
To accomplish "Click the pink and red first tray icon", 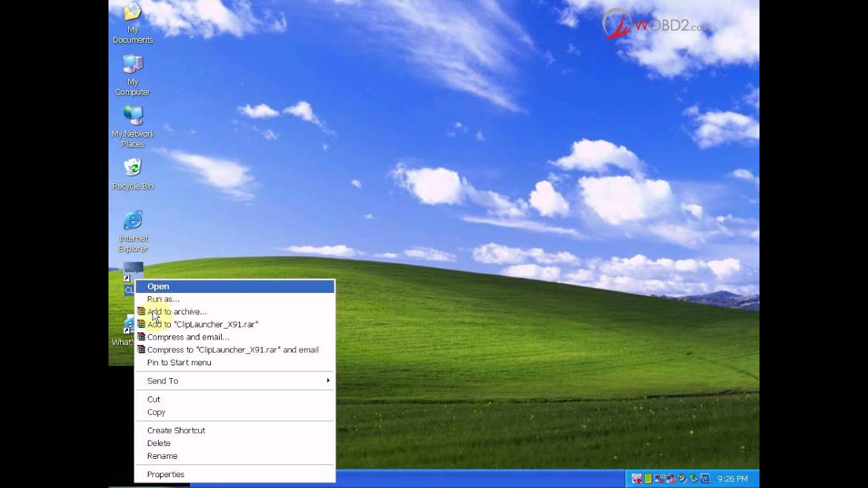I will pyautogui.click(x=637, y=479).
